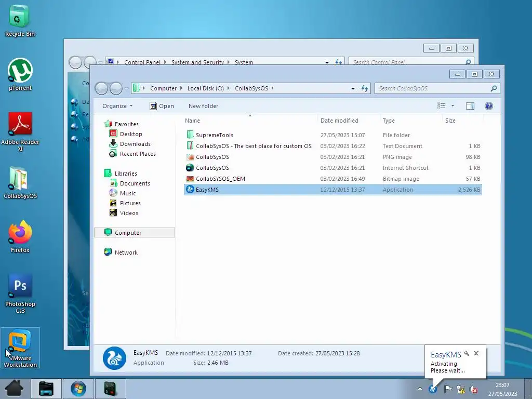Open the Recycle Bin desktop icon
Screen dimensions: 532x399
point(20,20)
